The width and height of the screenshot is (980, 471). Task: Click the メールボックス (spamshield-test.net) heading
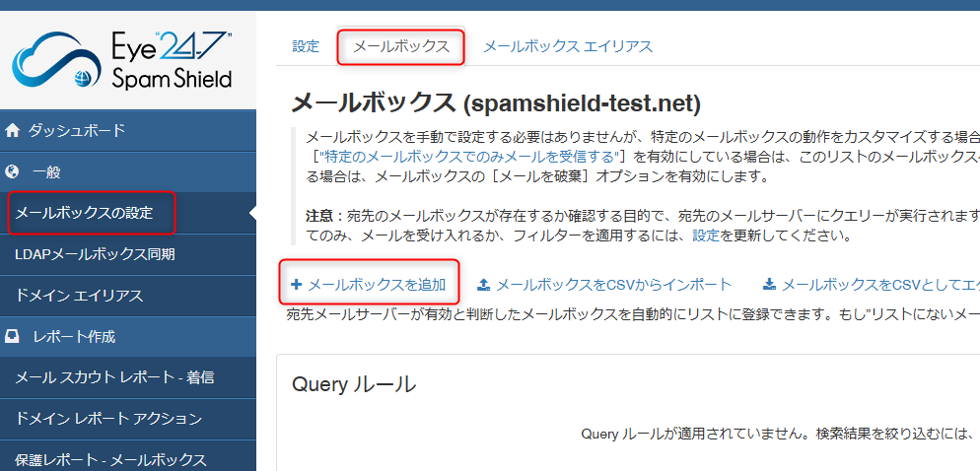tap(496, 103)
